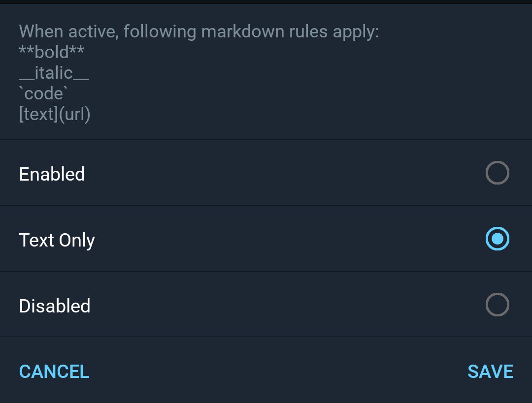Click the "When active, following markdown rules apply" text
The width and height of the screenshot is (532, 403).
click(199, 32)
